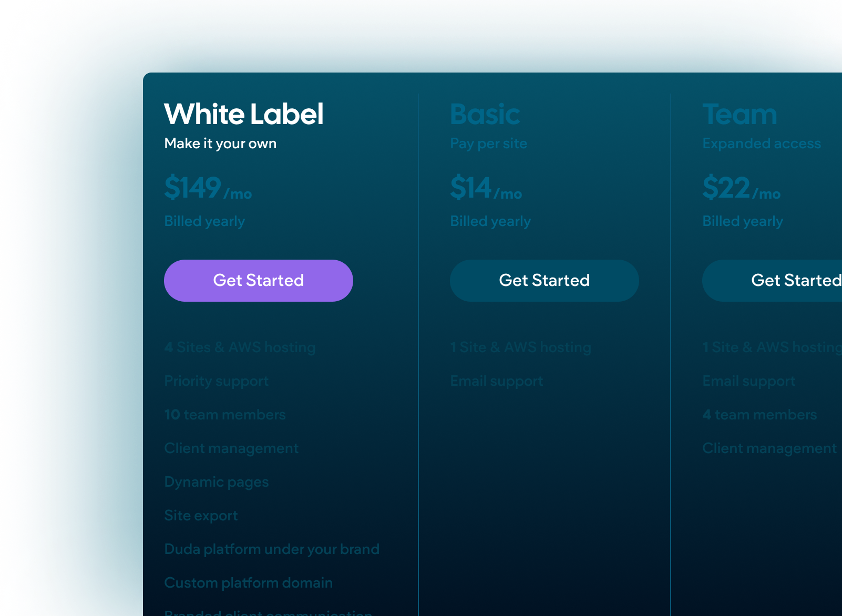Select the 'Site export' feature entry
The image size is (842, 616).
coord(201,516)
